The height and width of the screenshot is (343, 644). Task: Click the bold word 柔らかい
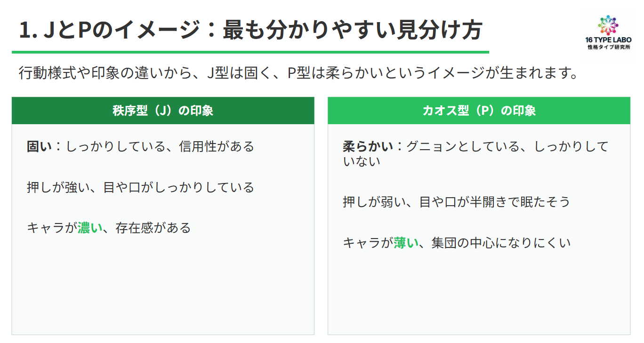368,146
